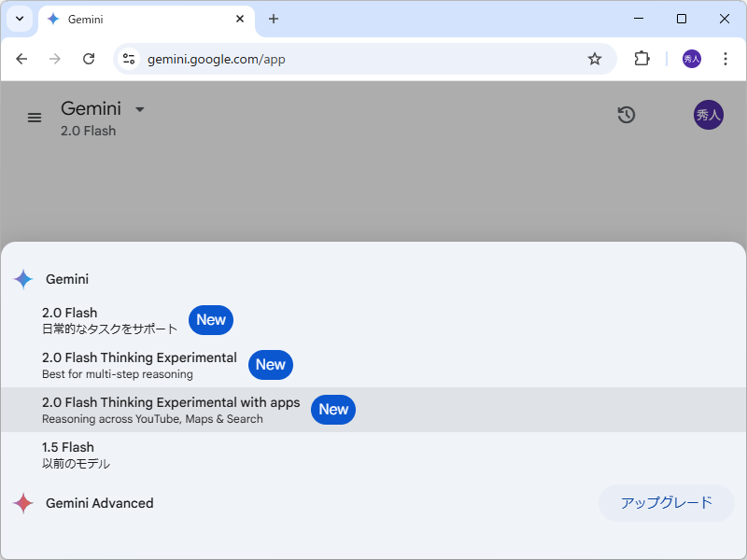Viewport: 747px width, 560px height.
Task: Click the browser extensions puzzle icon
Action: coord(641,58)
